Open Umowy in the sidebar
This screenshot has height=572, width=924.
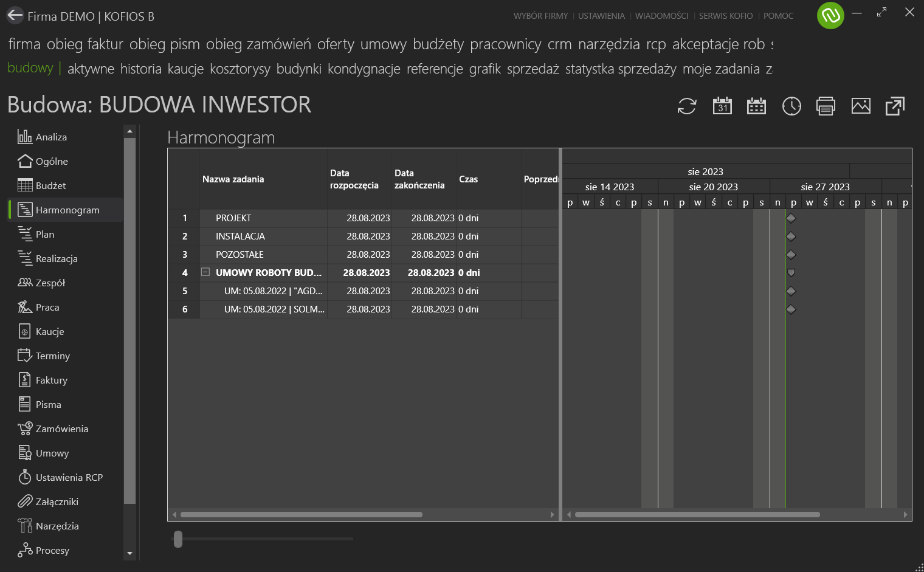(65, 453)
